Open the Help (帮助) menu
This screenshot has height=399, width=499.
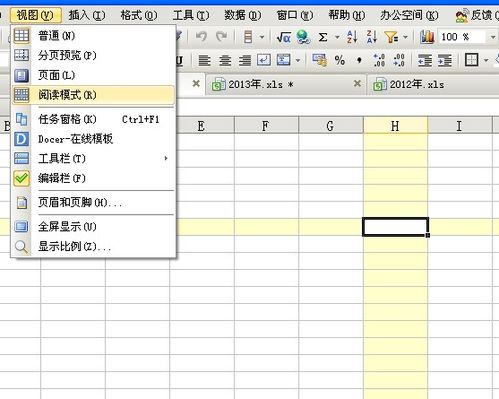pos(347,15)
